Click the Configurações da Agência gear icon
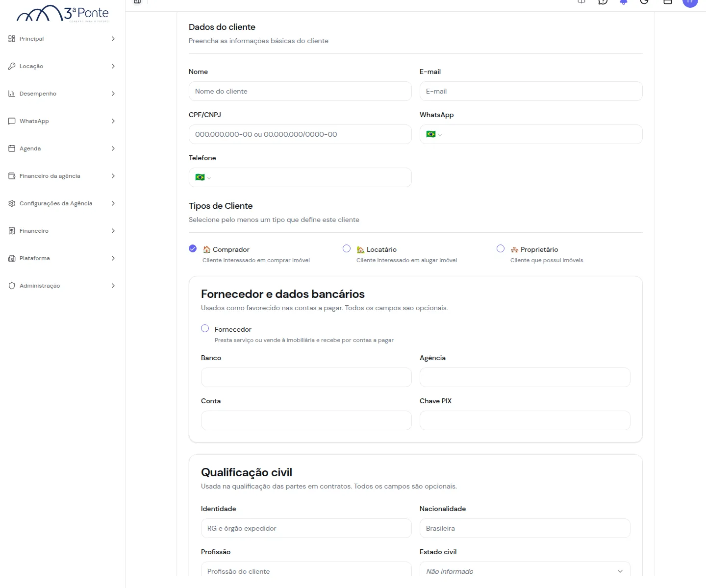This screenshot has height=588, width=706. (x=12, y=203)
